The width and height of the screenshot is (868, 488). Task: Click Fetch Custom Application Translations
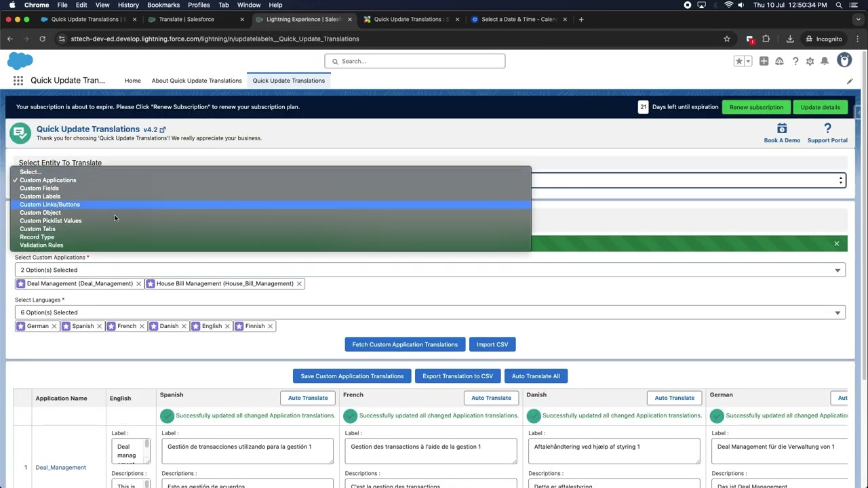click(405, 344)
